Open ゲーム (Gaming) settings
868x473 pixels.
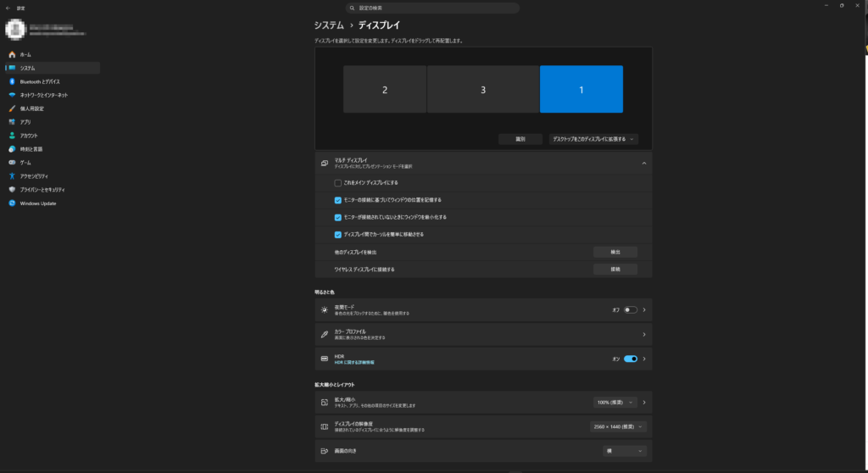pos(53,163)
